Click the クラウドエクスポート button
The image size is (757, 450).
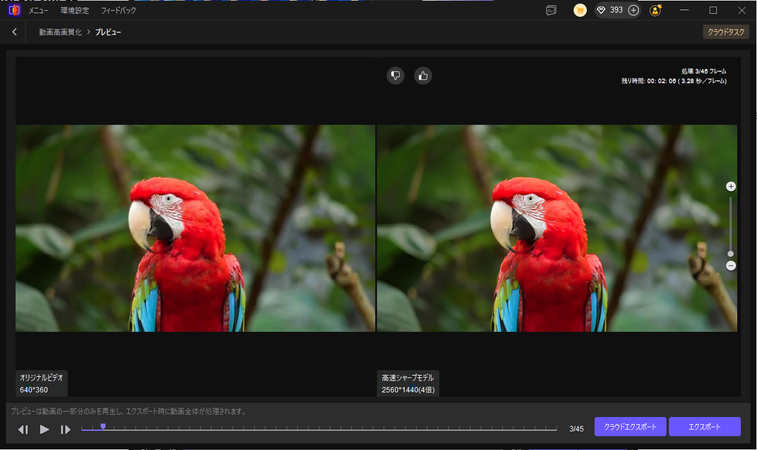629,427
